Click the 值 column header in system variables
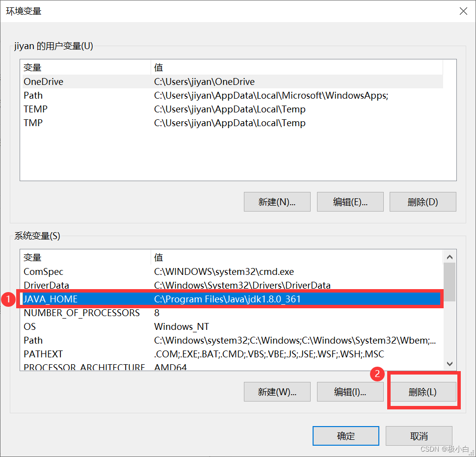This screenshot has height=457, width=476. (297, 257)
